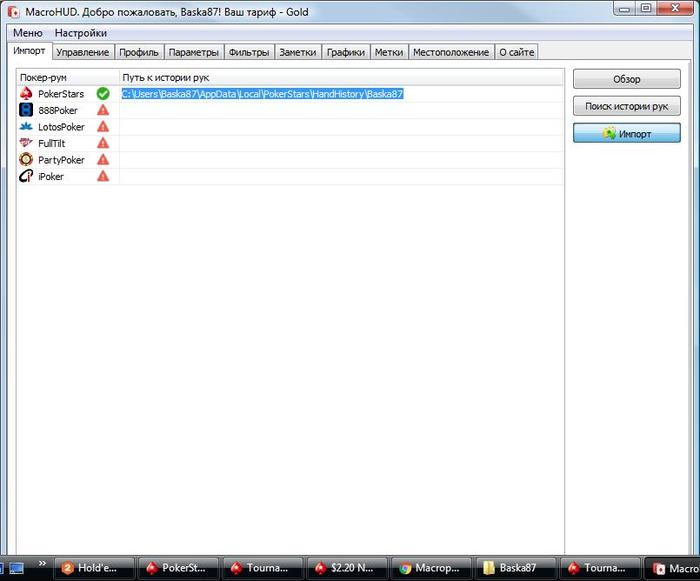Select the PokerStars row name
The image size is (700, 581).
[61, 94]
